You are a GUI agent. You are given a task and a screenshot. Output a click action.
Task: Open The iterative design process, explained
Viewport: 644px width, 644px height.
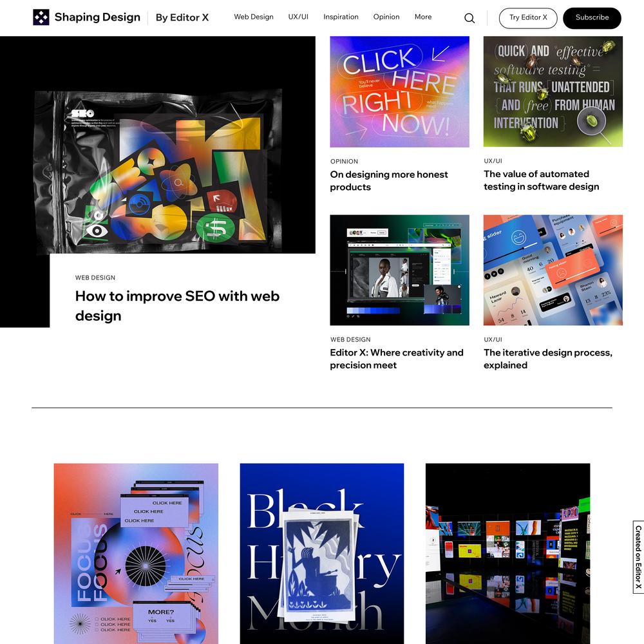[548, 359]
